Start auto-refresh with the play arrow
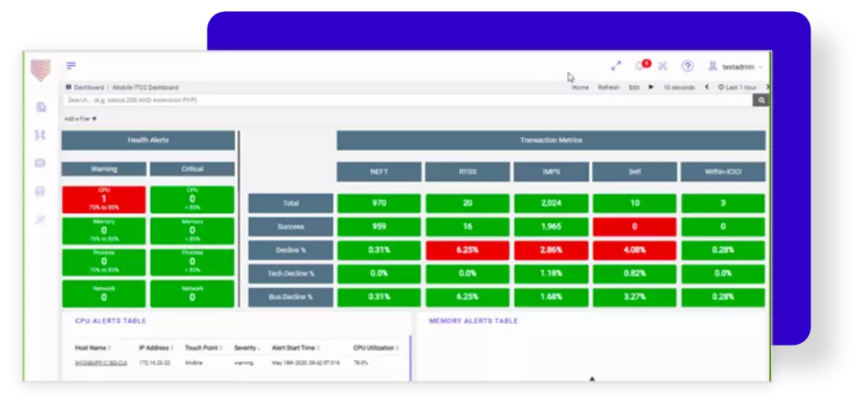The height and width of the screenshot is (407, 868). click(x=651, y=87)
